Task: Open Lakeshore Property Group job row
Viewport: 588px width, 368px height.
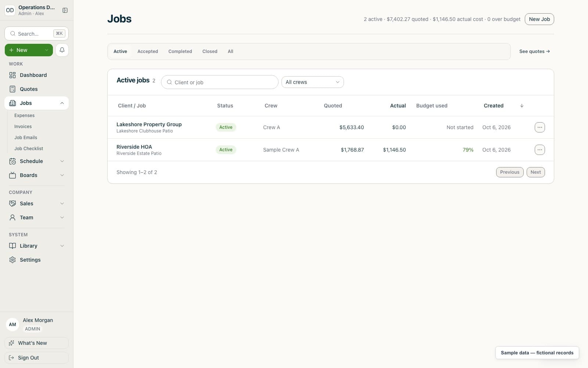Action: 330,127
